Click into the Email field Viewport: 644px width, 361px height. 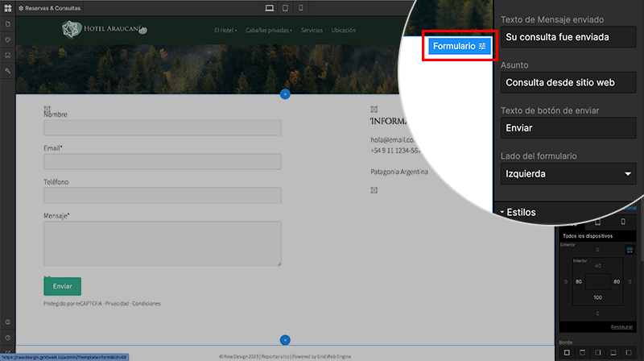(x=163, y=162)
